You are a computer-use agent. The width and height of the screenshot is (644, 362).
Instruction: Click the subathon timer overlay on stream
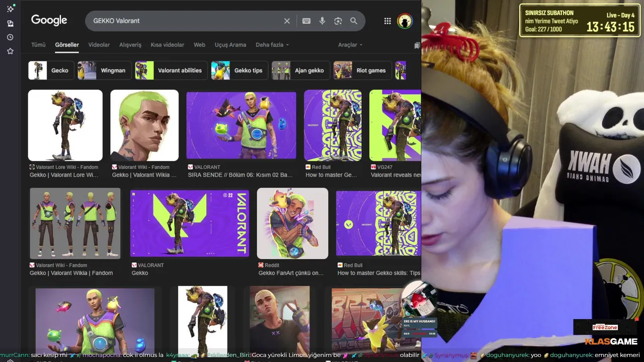click(580, 21)
